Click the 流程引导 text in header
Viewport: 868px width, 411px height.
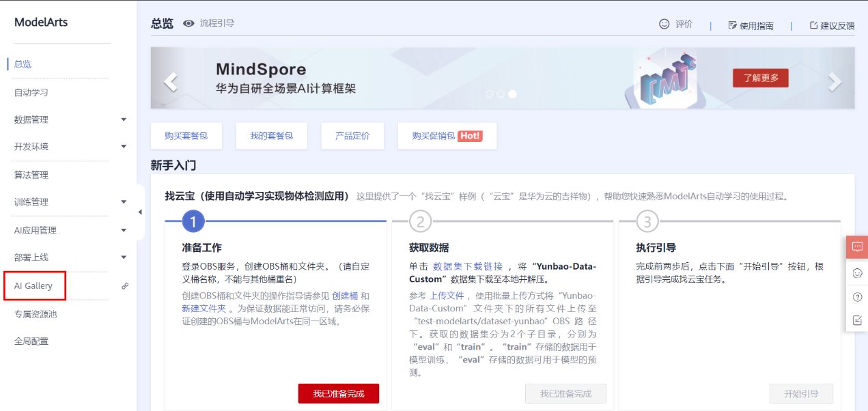coord(217,23)
